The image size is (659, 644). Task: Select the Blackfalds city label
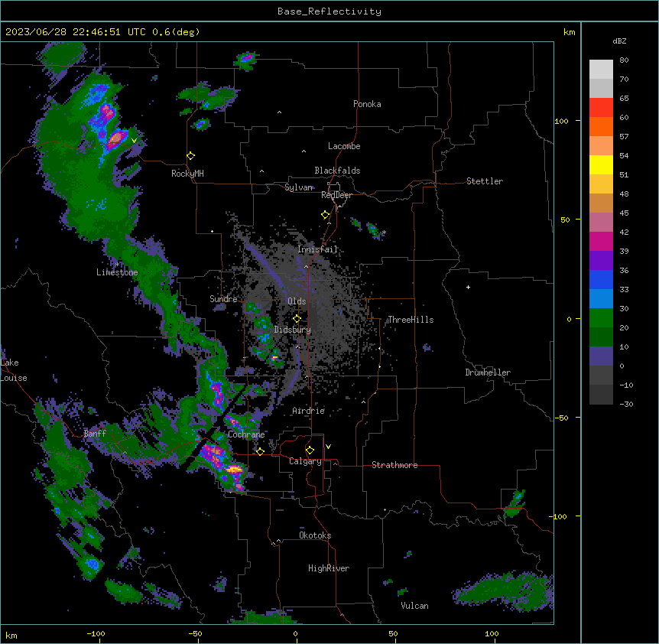click(337, 171)
